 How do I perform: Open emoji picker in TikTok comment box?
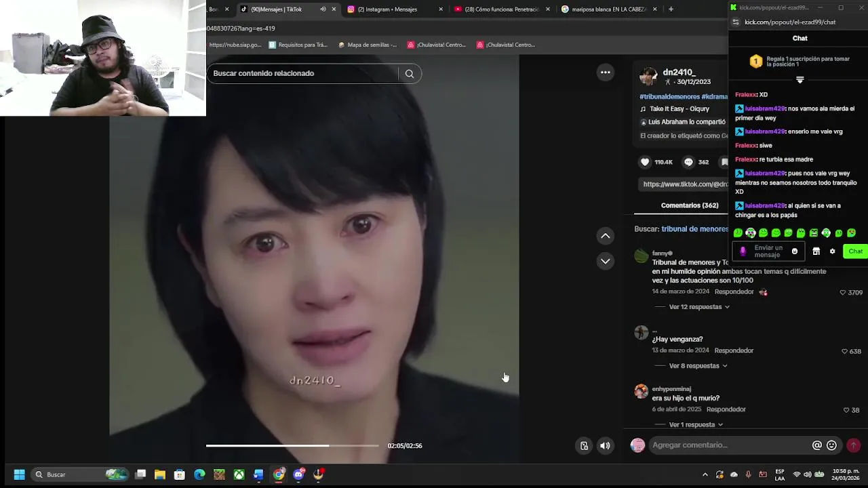click(832, 445)
